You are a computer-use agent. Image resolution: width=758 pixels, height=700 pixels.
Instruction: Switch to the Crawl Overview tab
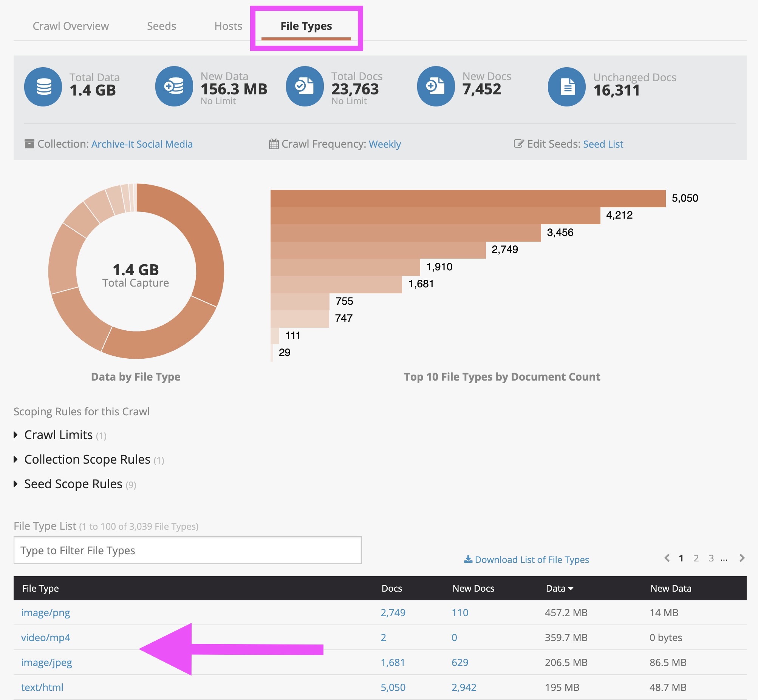coord(71,26)
